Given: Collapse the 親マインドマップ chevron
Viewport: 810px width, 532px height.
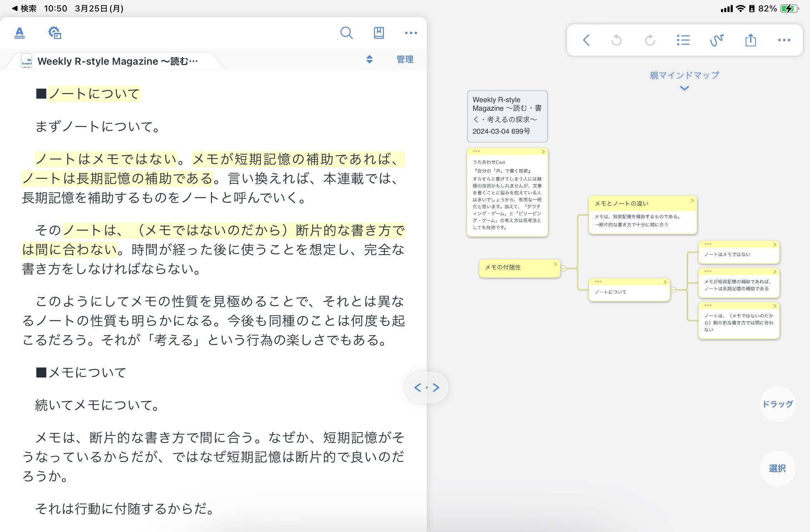Looking at the screenshot, I should [684, 88].
